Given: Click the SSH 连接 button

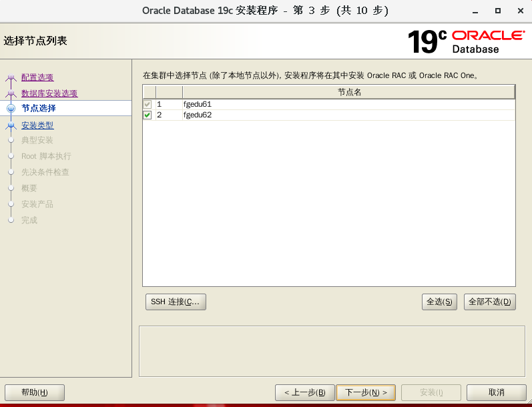Looking at the screenshot, I should 176,302.
